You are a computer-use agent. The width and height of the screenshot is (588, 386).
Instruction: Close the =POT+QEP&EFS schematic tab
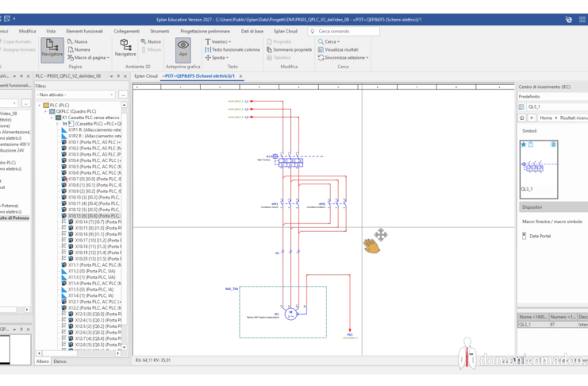(240, 76)
